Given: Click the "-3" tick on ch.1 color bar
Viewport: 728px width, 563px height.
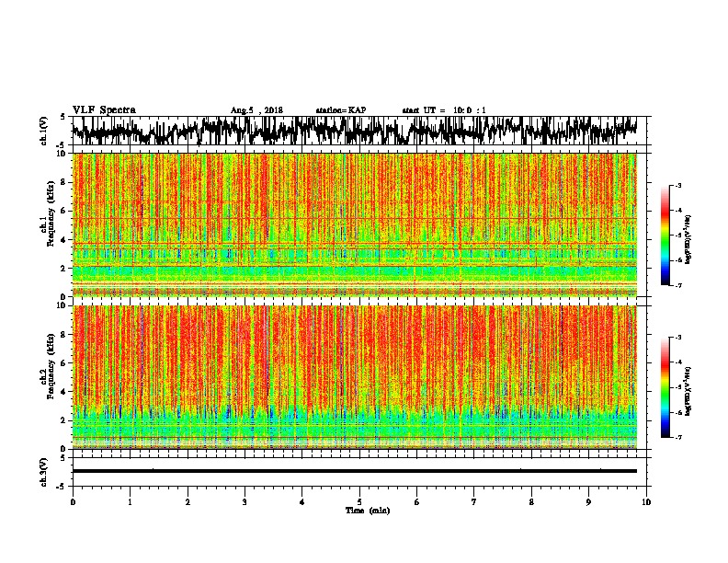Looking at the screenshot, I should (x=677, y=185).
